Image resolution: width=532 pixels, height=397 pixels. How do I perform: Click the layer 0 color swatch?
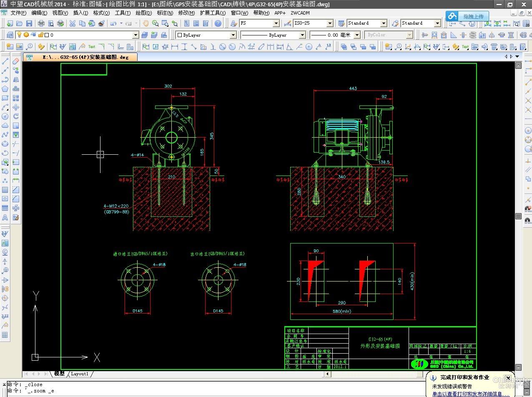pyautogui.click(x=47, y=35)
